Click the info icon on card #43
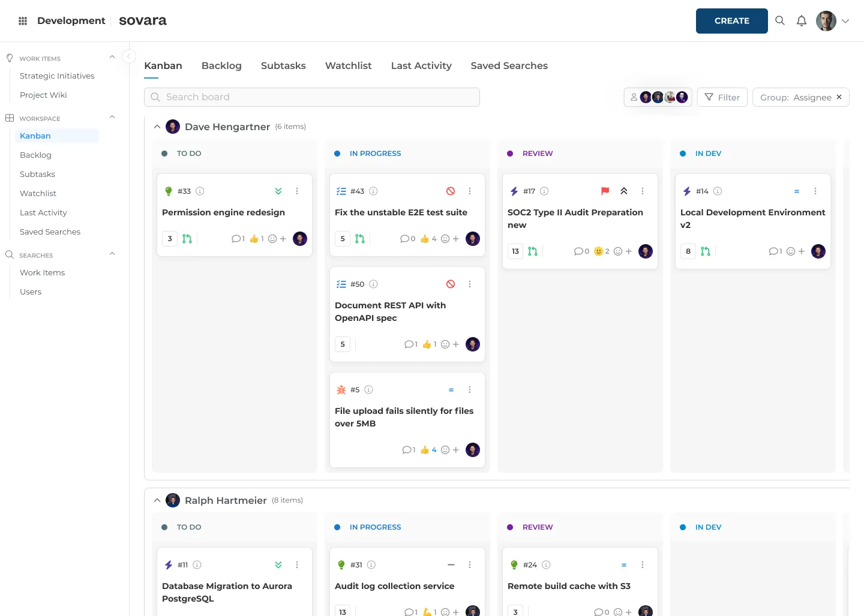Image resolution: width=864 pixels, height=616 pixels. click(x=373, y=191)
